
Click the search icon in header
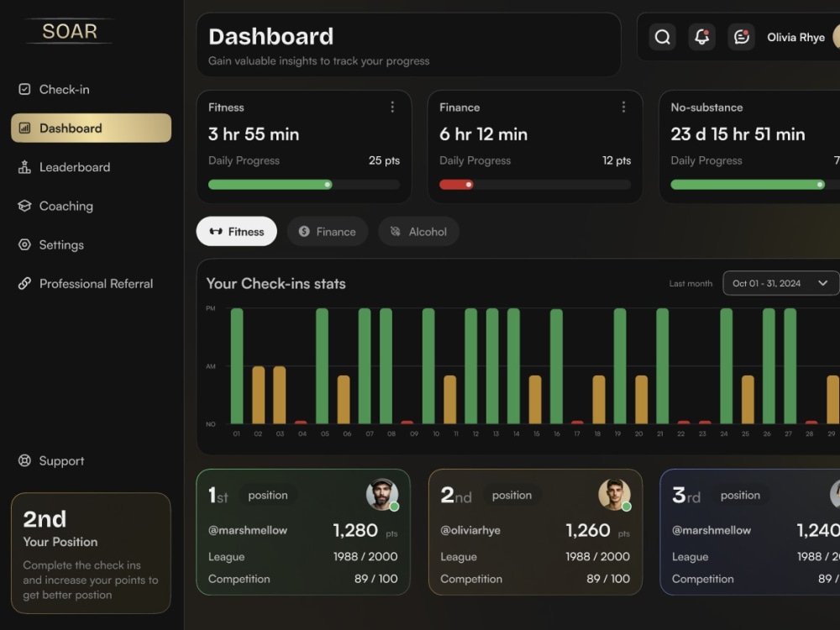click(662, 37)
